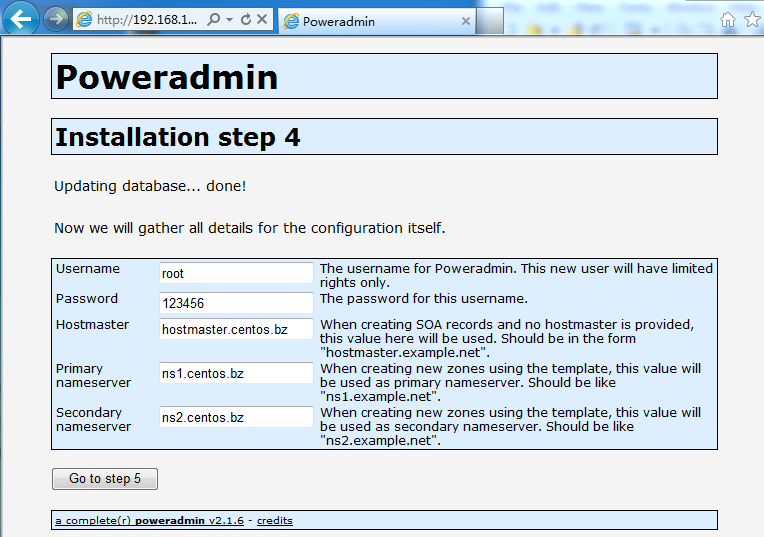Stop loading with the X icon
This screenshot has height=537, width=764.
tap(262, 19)
